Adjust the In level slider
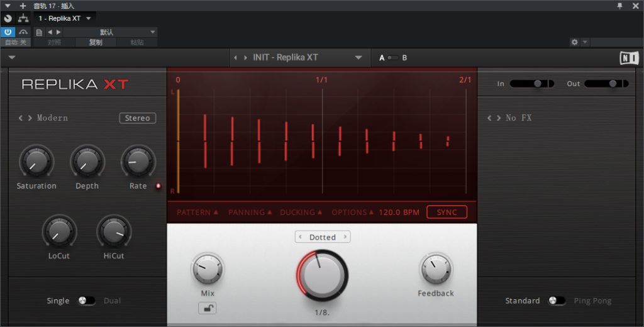Image resolution: width=644 pixels, height=327 pixels. (532, 84)
